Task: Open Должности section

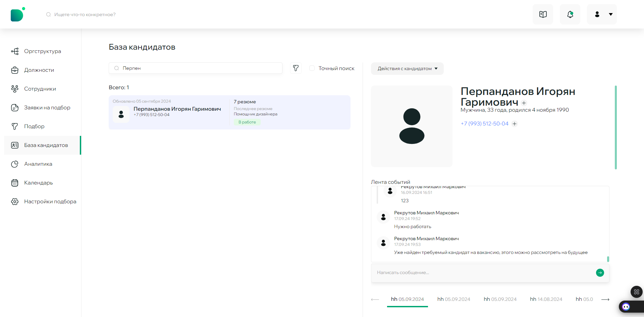Action: [42, 70]
